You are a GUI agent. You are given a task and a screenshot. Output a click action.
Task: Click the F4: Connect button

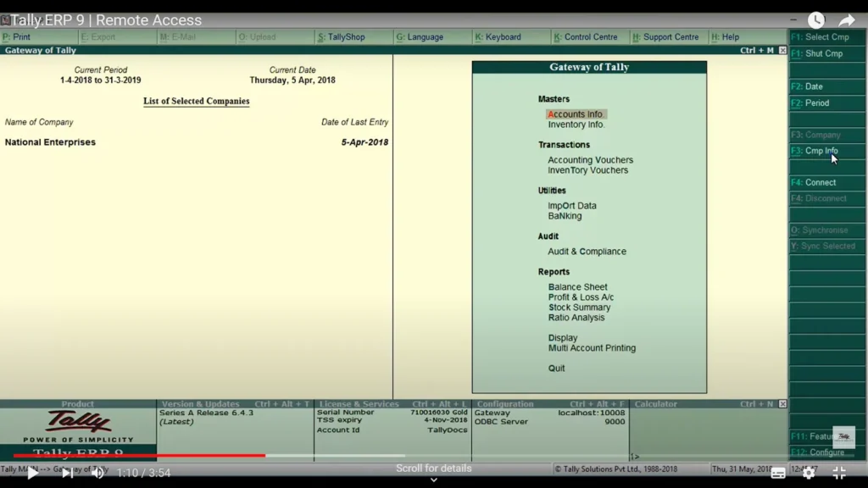click(827, 183)
